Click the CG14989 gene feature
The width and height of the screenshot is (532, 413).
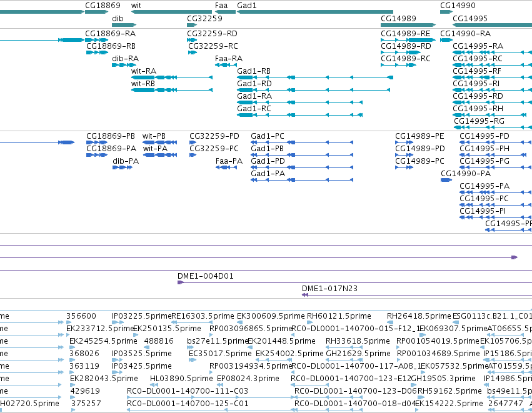point(408,25)
